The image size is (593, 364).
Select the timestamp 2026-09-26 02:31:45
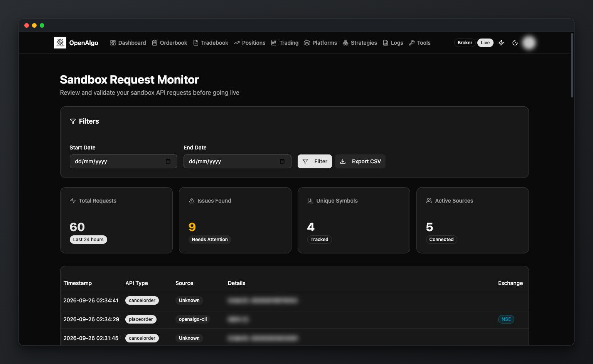pyautogui.click(x=91, y=338)
